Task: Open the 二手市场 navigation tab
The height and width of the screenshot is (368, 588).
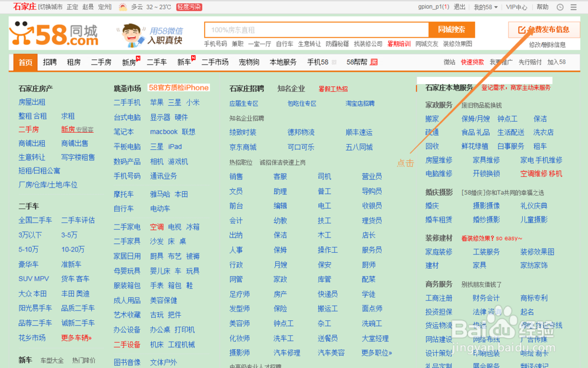Action: tap(215, 62)
